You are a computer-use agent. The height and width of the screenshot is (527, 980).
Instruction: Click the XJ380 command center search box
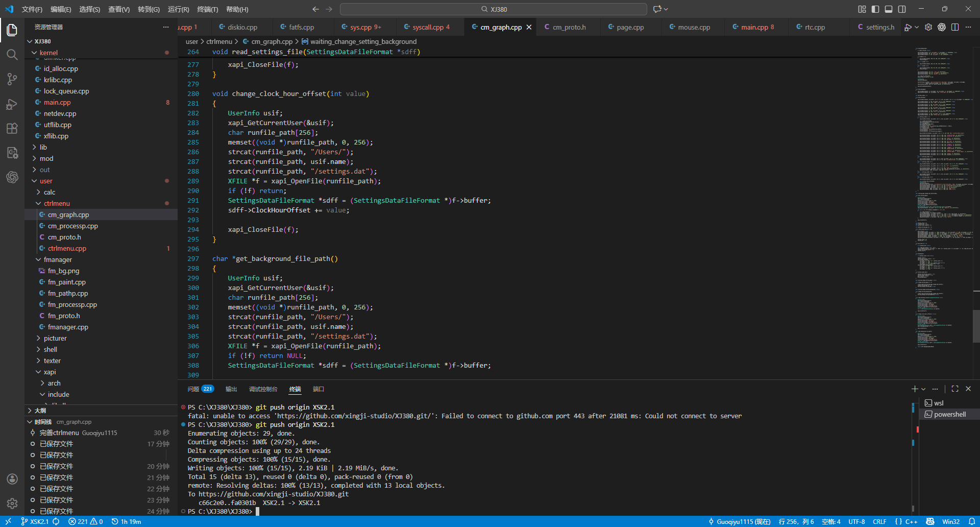point(493,9)
